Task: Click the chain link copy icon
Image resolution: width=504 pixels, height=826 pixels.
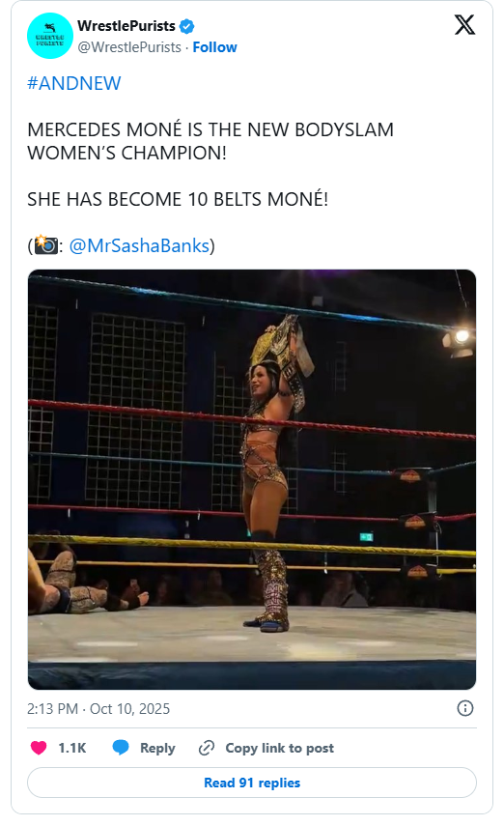Action: pos(207,748)
